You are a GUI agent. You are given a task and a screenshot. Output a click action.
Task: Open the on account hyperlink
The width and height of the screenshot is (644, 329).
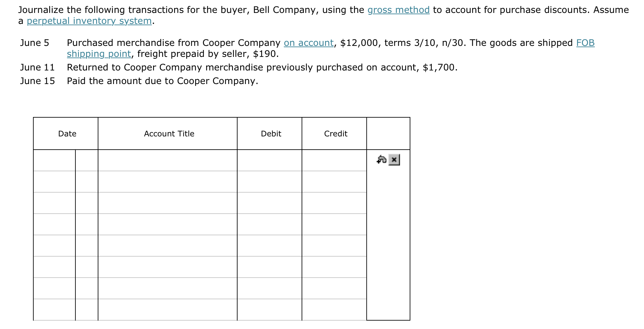309,42
